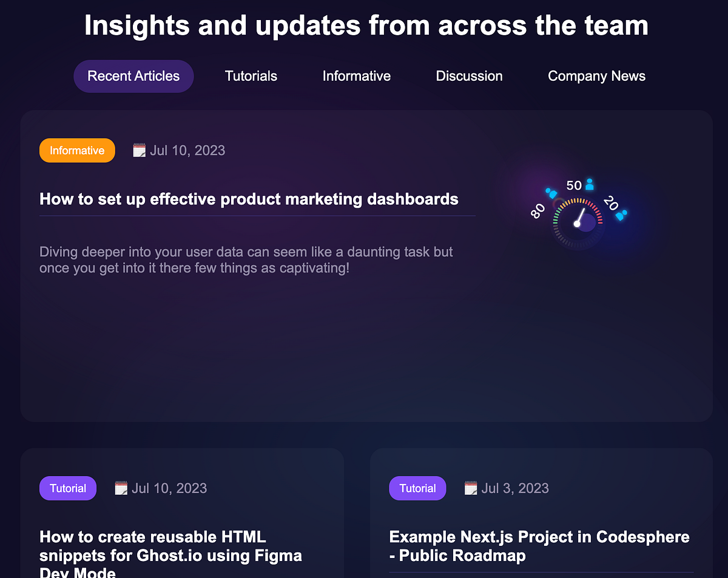The height and width of the screenshot is (578, 728).
Task: Click the Tutorial badge on the Next.js article
Action: coord(417,488)
